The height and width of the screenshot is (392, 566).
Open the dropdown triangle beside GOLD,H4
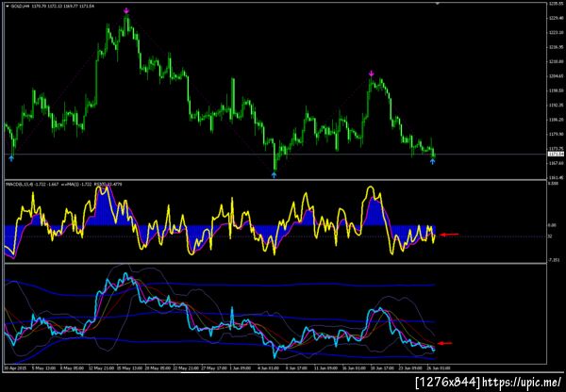click(7, 7)
